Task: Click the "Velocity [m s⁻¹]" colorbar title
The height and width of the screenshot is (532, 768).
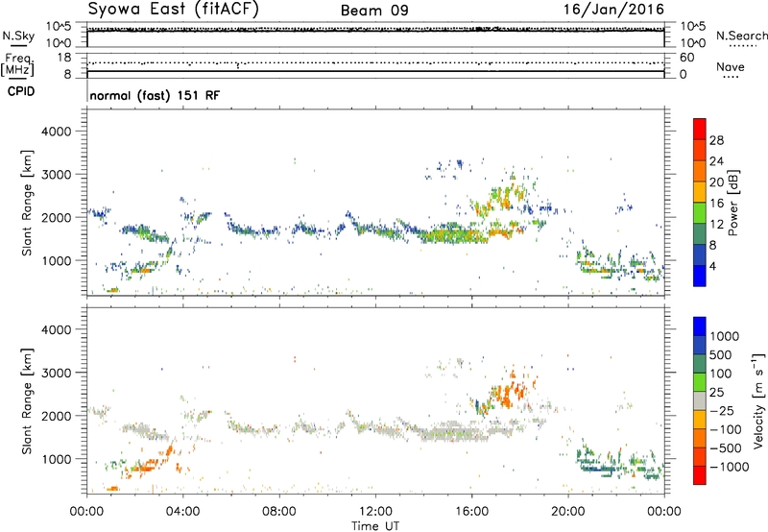Action: pyautogui.click(x=758, y=400)
